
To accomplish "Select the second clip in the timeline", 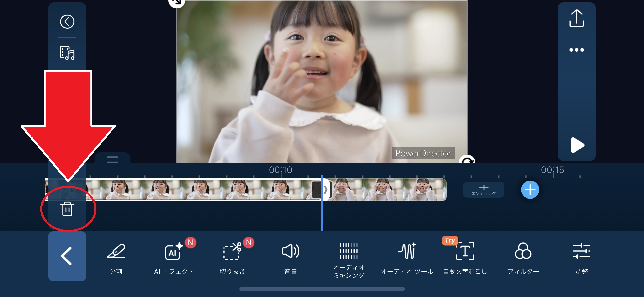I will coord(385,190).
